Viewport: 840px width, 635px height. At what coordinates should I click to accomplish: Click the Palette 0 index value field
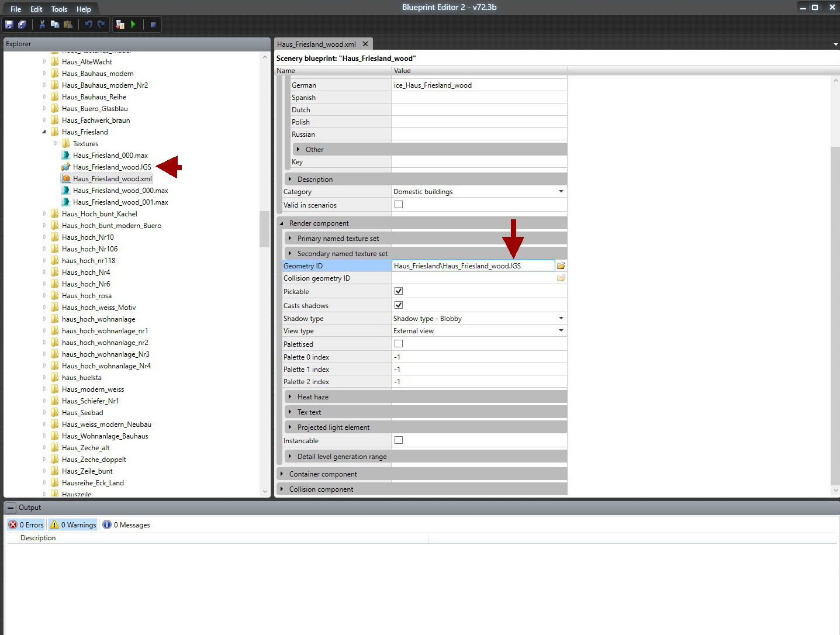point(479,357)
